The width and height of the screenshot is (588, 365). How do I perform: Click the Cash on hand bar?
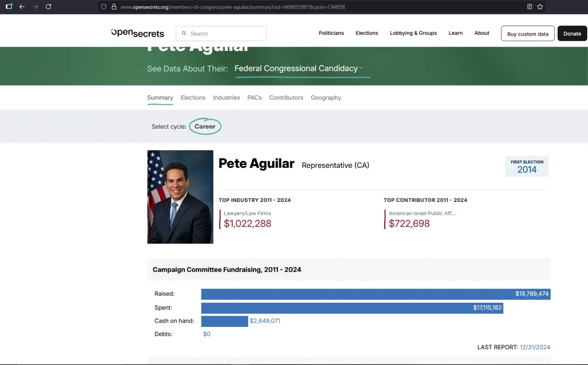coord(225,321)
